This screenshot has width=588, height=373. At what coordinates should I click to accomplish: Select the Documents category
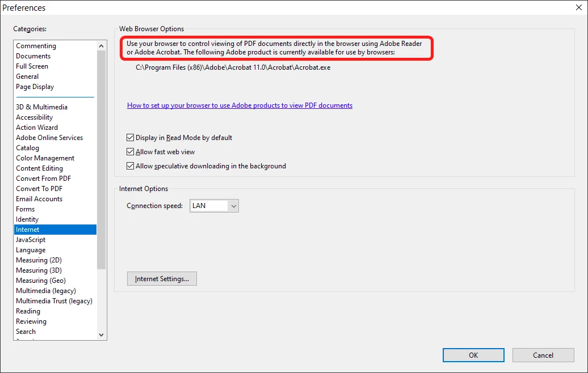(55, 56)
